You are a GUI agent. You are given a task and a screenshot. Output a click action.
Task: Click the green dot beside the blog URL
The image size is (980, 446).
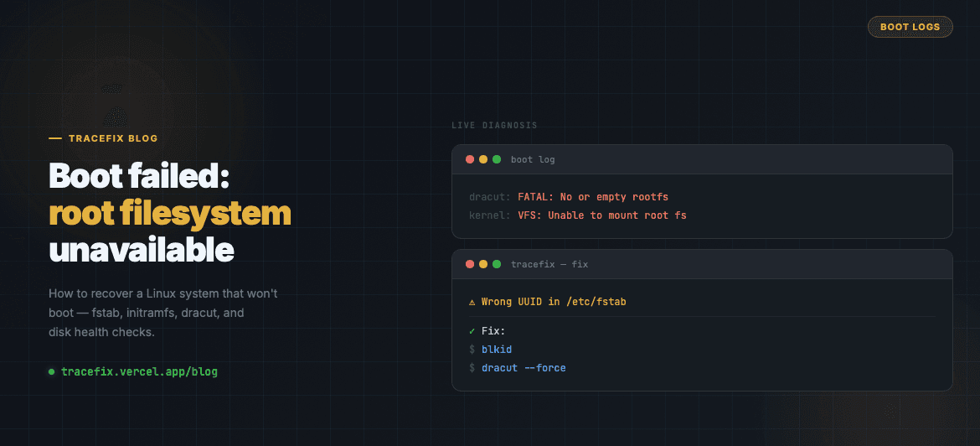tap(52, 371)
